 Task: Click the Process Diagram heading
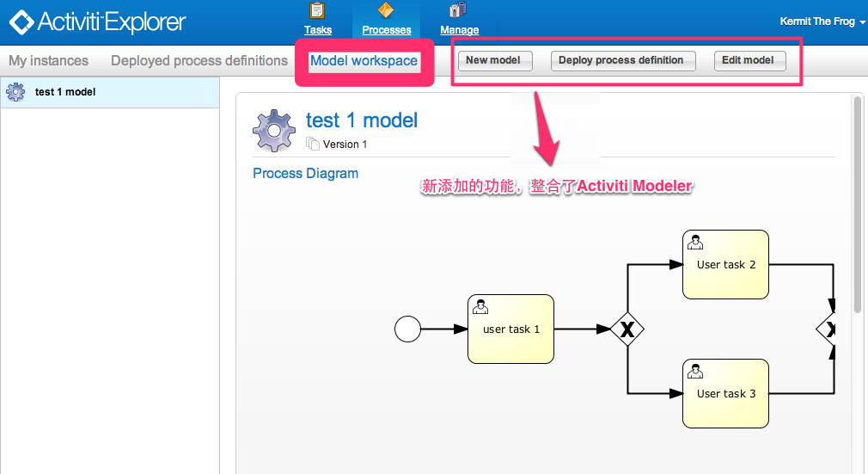(306, 174)
